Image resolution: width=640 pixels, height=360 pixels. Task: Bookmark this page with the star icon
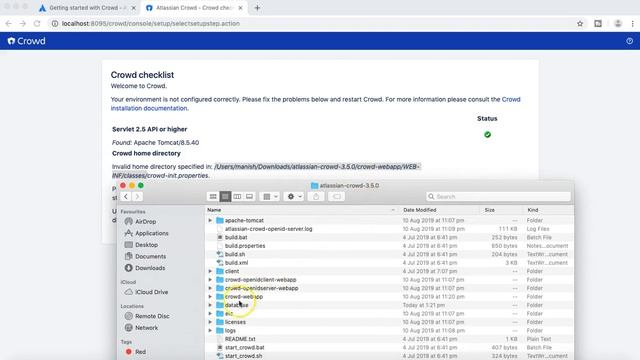pyautogui.click(x=580, y=24)
